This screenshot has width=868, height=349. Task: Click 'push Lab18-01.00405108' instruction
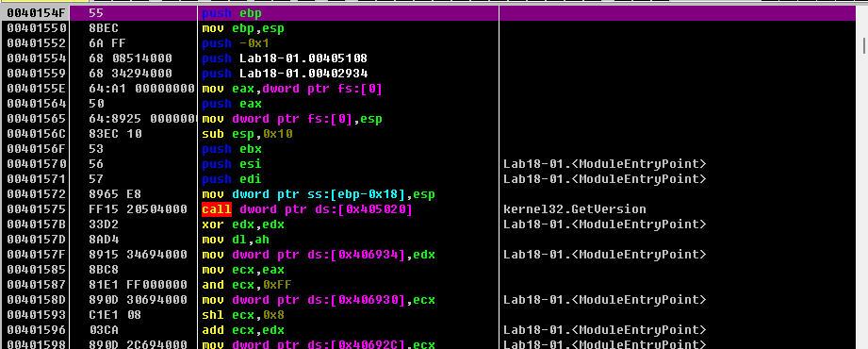285,58
